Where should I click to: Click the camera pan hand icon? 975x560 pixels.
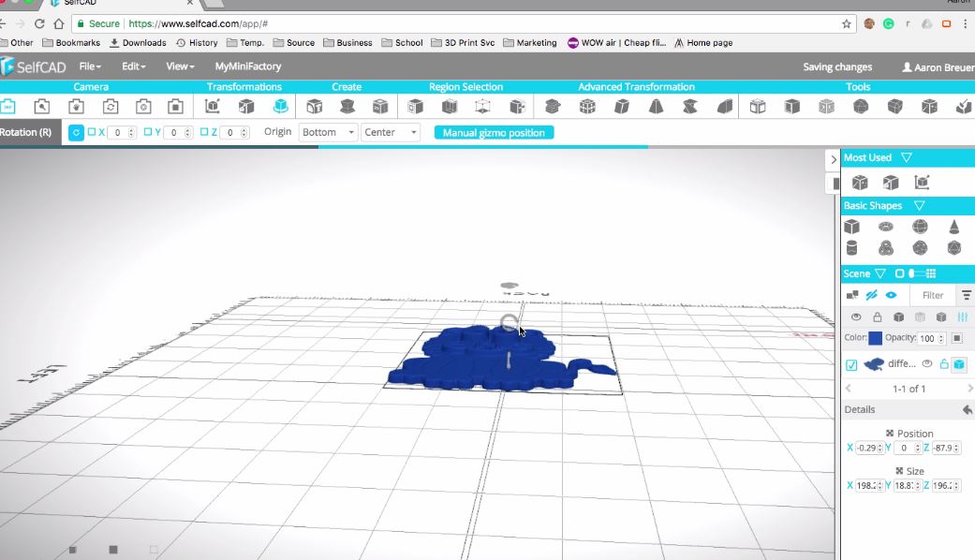tap(76, 106)
